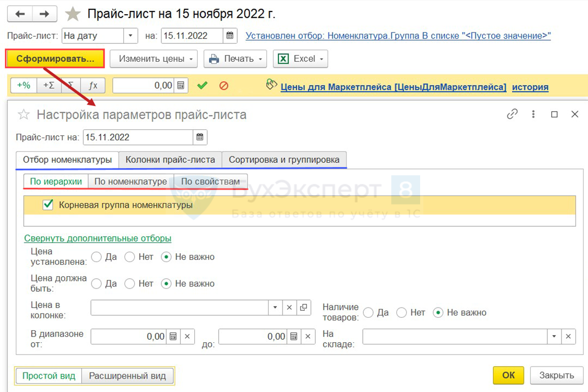
Task: Apply changes with green checkmark
Action: [x=202, y=86]
